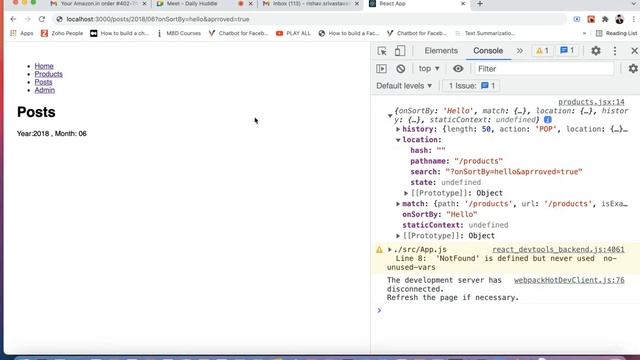
Task: Toggle the live expression eye icon
Action: click(x=458, y=69)
